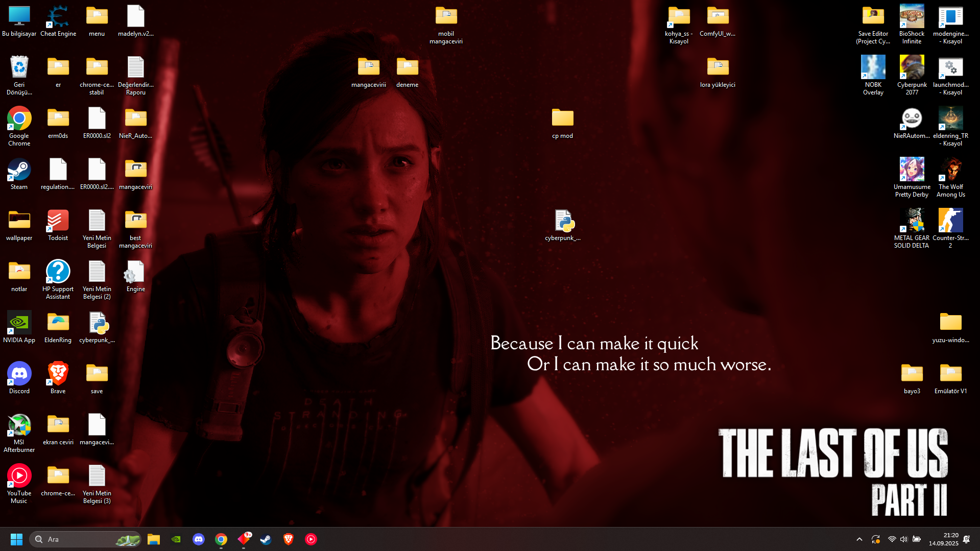Select the mobil mangaceviri folder

coord(446,25)
